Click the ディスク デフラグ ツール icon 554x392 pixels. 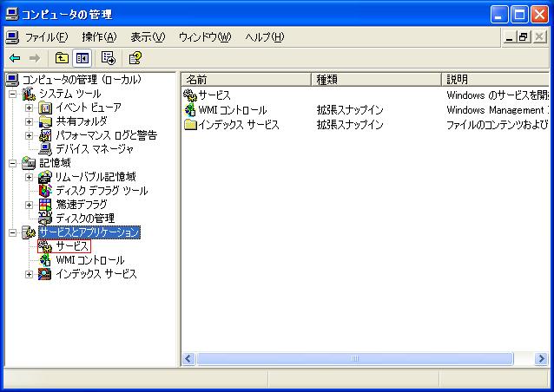(45, 191)
